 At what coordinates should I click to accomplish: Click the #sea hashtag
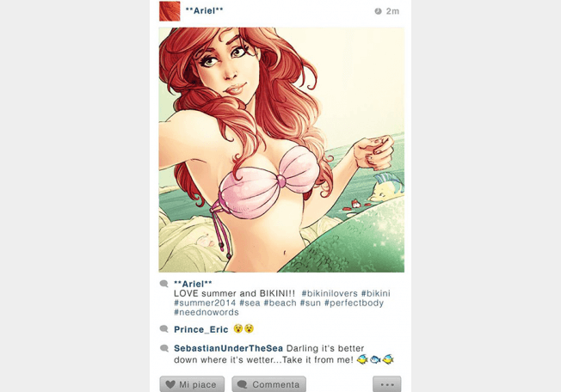(250, 303)
